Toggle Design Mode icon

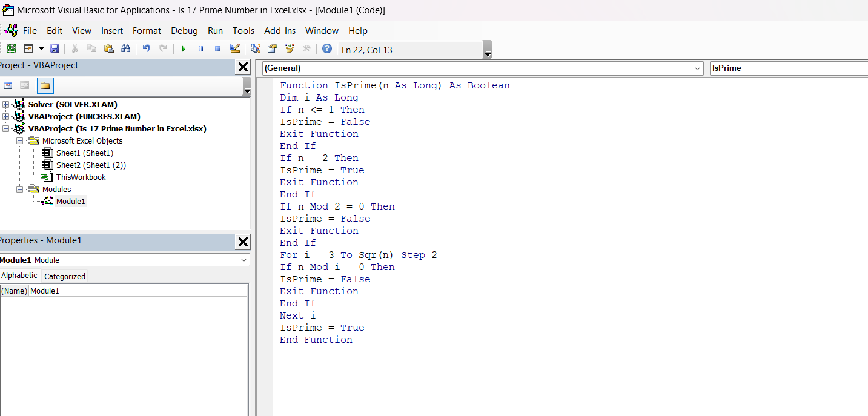pos(235,49)
